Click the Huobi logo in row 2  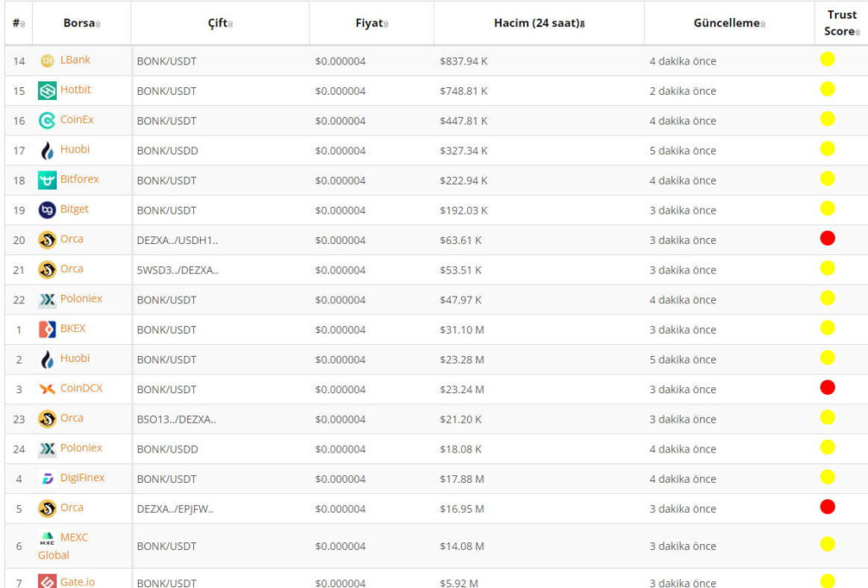click(x=47, y=359)
